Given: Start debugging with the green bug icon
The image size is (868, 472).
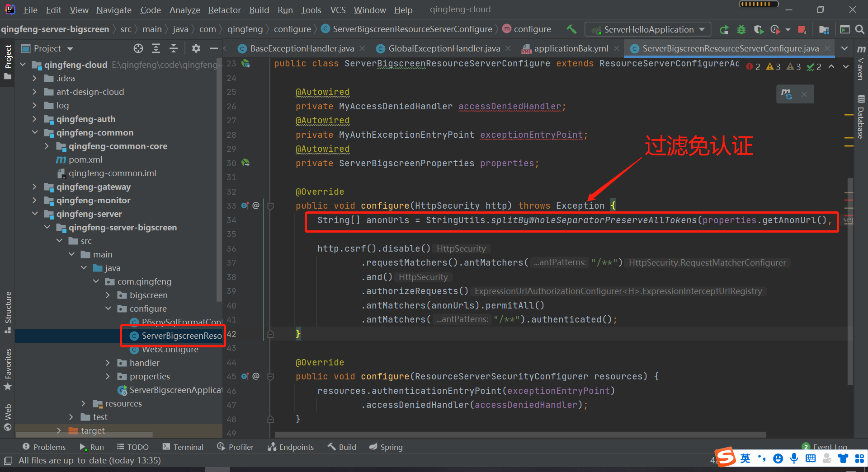Looking at the screenshot, I should 741,29.
